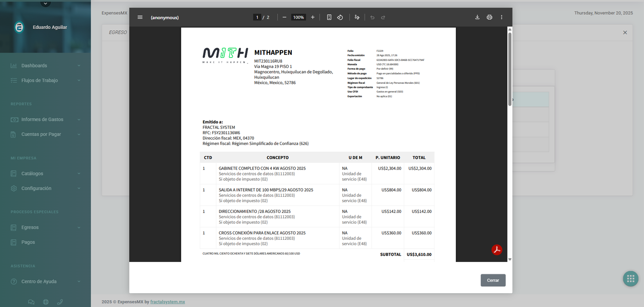Open the Pagos menu item
644x307 pixels.
pos(45,242)
